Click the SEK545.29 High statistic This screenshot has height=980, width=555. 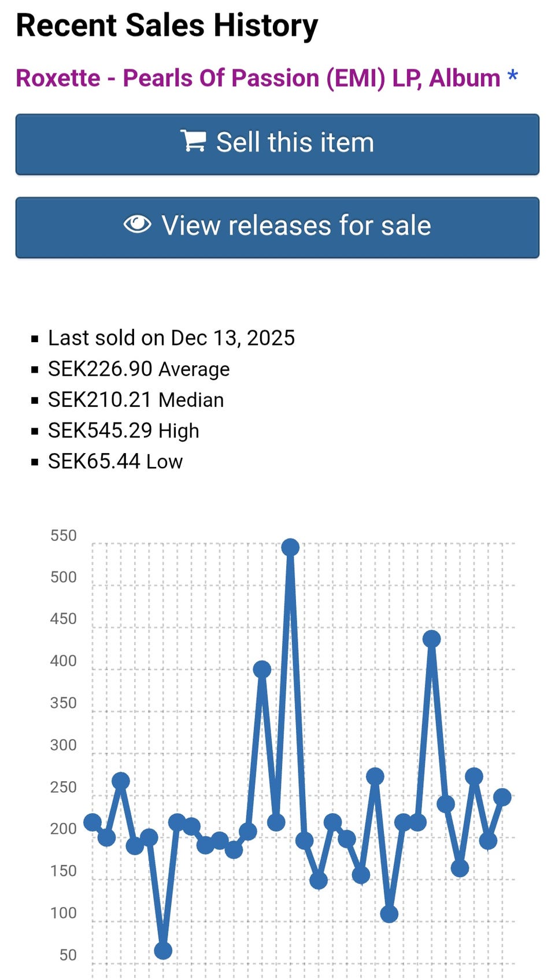point(124,430)
